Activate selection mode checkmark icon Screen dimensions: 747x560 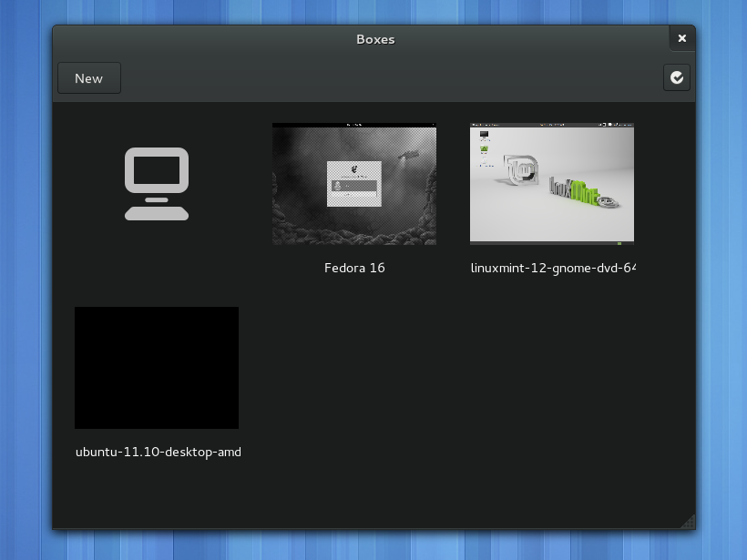677,77
